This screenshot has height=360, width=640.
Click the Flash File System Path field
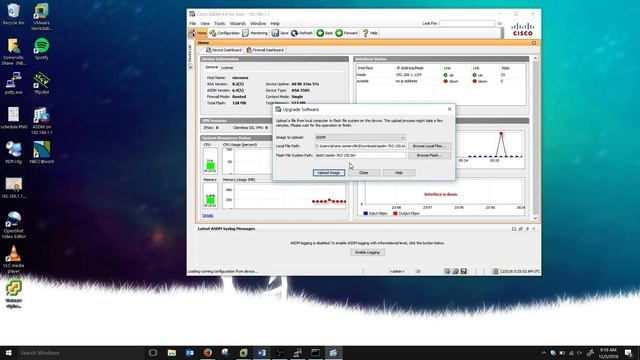click(360, 156)
